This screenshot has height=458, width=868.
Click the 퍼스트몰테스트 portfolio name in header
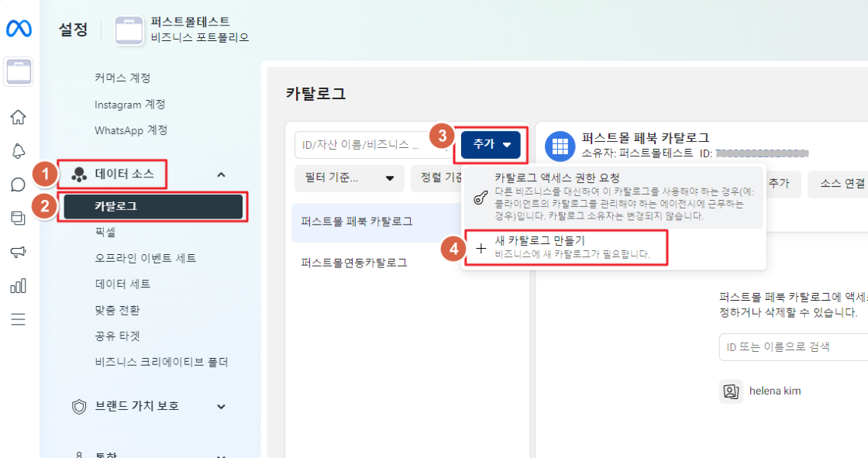[190, 22]
